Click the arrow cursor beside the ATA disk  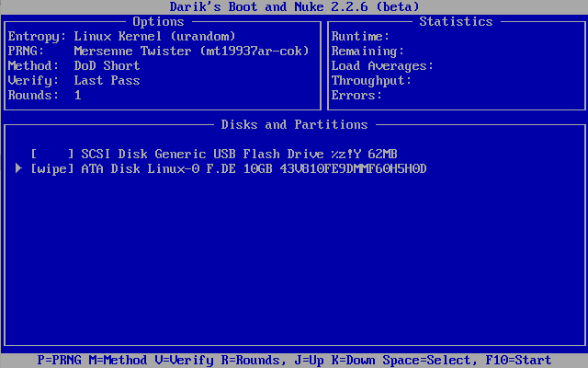18,168
